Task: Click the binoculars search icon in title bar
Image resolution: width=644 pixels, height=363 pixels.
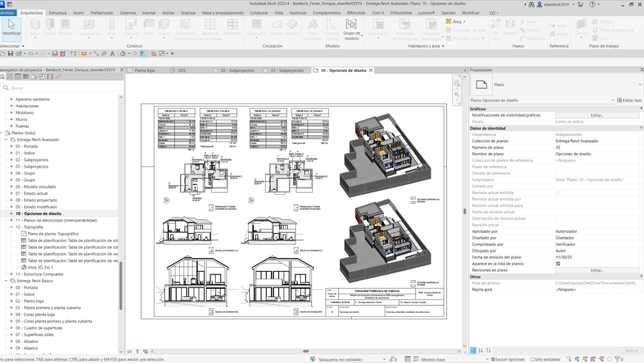Action: click(531, 4)
